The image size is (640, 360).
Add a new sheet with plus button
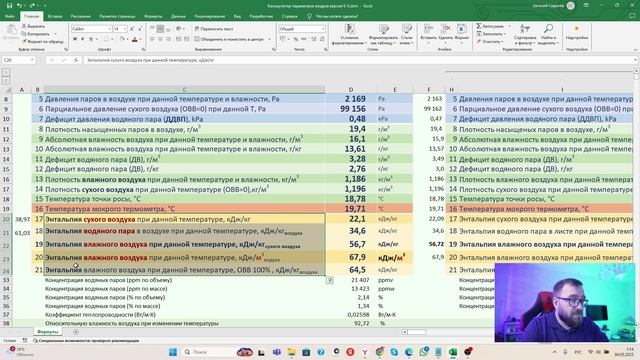76,332
